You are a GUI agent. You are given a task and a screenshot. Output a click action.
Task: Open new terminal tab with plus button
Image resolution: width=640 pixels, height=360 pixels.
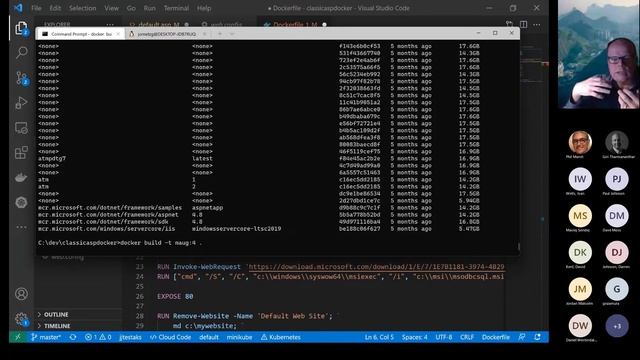click(x=220, y=34)
